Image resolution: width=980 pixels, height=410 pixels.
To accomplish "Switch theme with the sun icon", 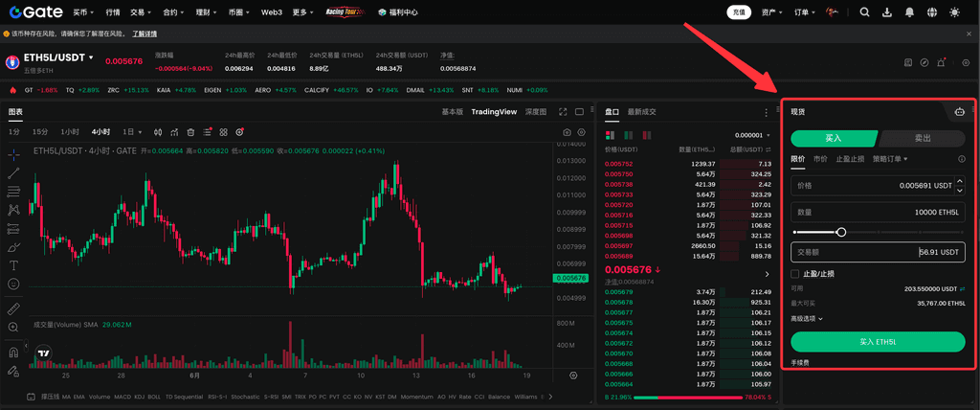I will tap(953, 12).
